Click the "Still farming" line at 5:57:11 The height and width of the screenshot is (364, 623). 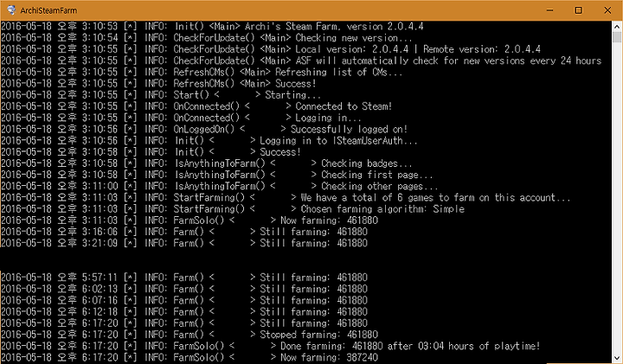[184, 278]
